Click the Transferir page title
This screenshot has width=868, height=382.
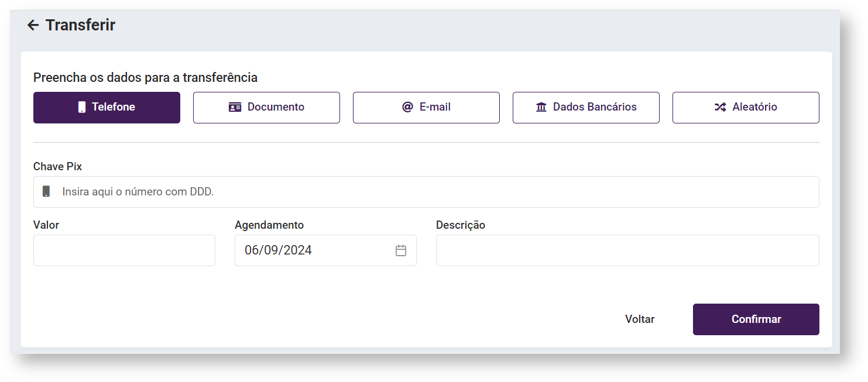pyautogui.click(x=80, y=25)
